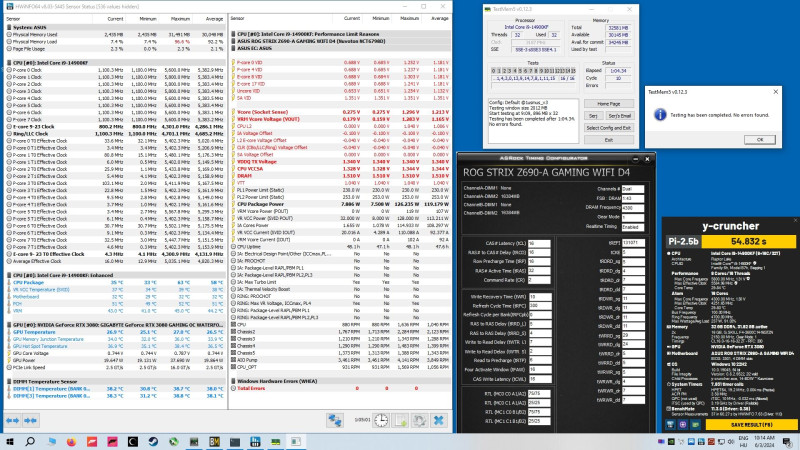This screenshot has height=450, width=800.
Task: Switch to HWiNFO taskbar icon with blue bars
Action: (x=255, y=441)
